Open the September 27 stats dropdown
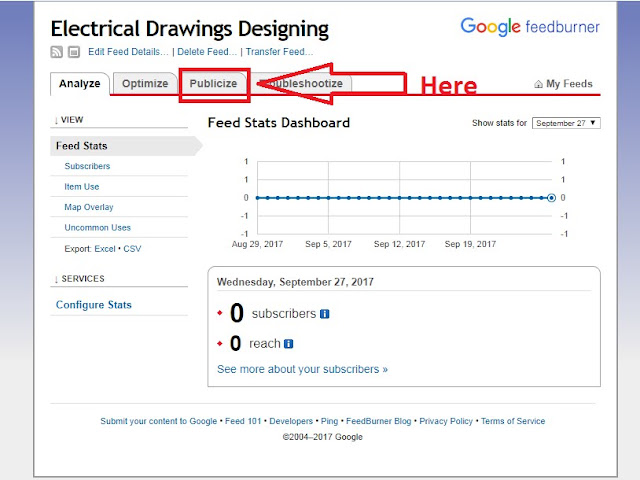This screenshot has height=480, width=640. [x=566, y=123]
